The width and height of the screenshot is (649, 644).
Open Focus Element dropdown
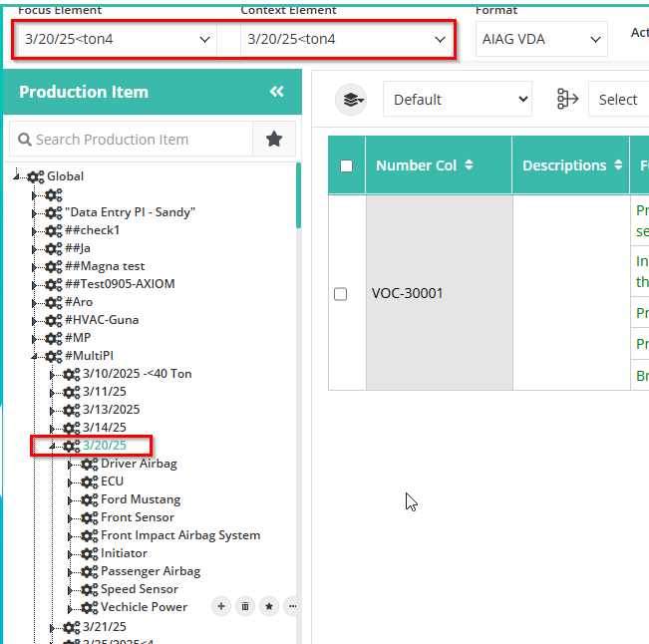[117, 39]
